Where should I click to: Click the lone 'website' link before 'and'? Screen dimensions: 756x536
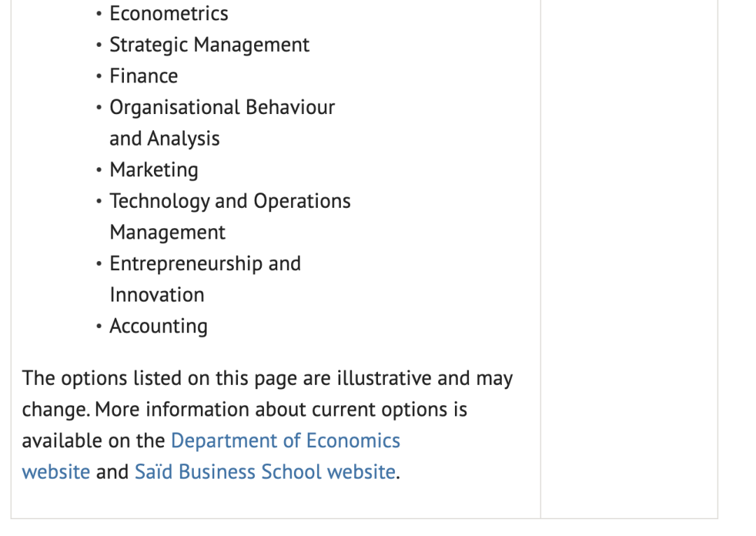point(56,472)
